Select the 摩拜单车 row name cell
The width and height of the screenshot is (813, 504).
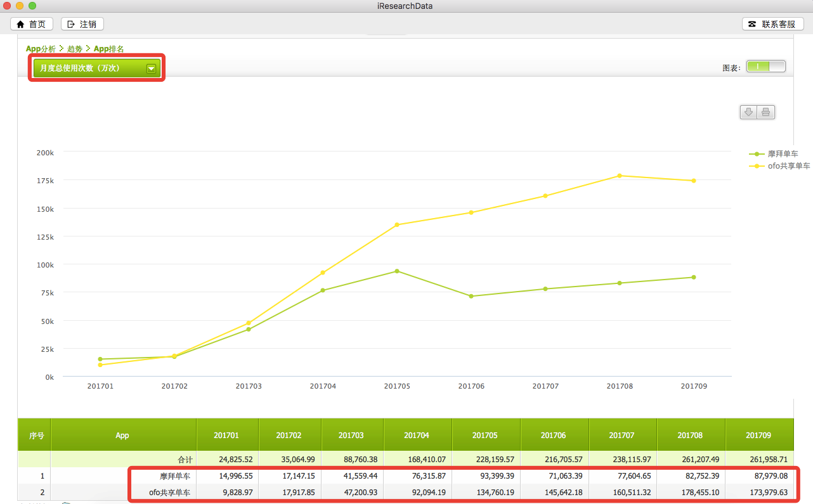click(174, 476)
